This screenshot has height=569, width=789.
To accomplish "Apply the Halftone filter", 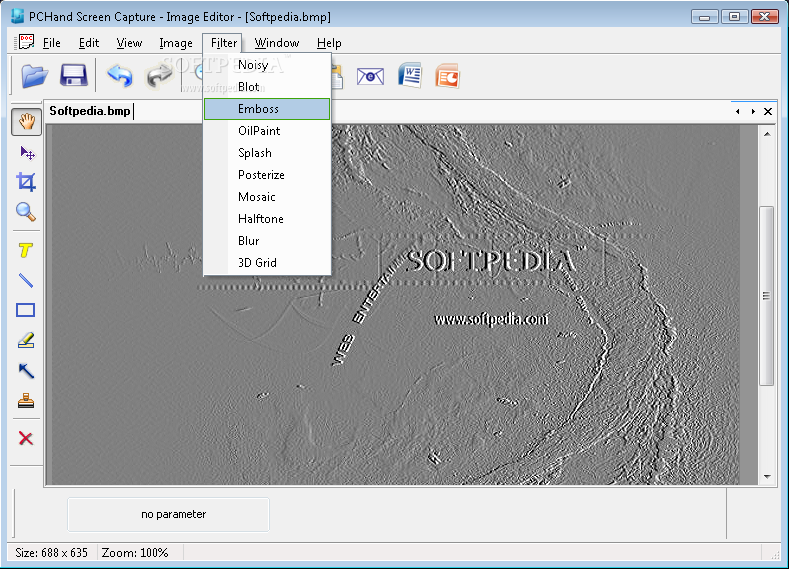I will click(x=267, y=219).
